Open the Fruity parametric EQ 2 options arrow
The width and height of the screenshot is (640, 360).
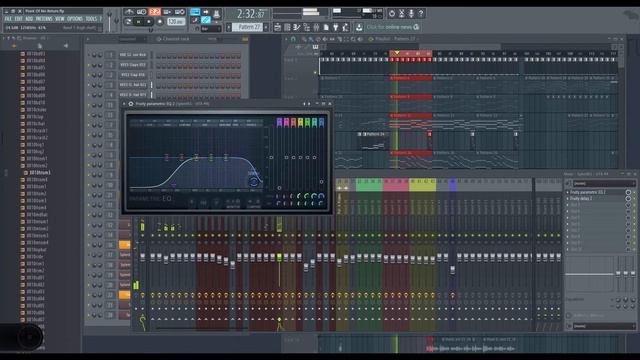point(124,104)
